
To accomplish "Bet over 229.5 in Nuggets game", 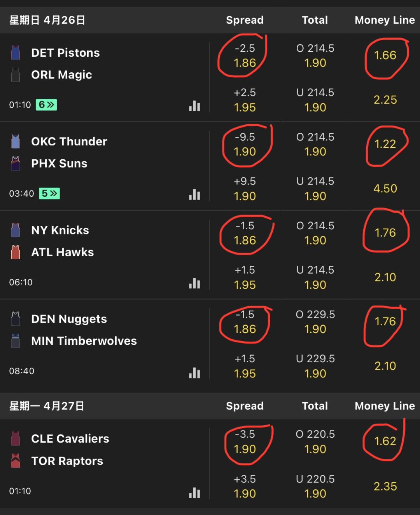I will click(315, 322).
